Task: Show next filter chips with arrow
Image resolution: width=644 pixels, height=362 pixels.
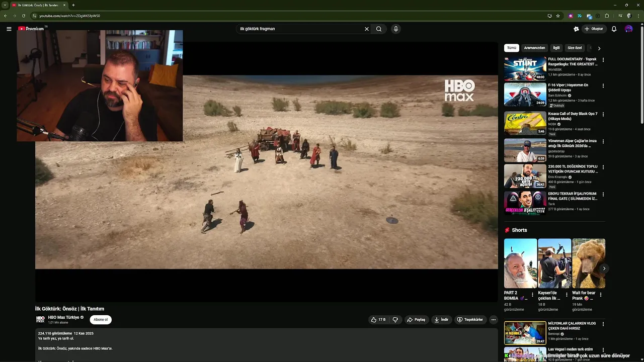Action: pos(599,48)
